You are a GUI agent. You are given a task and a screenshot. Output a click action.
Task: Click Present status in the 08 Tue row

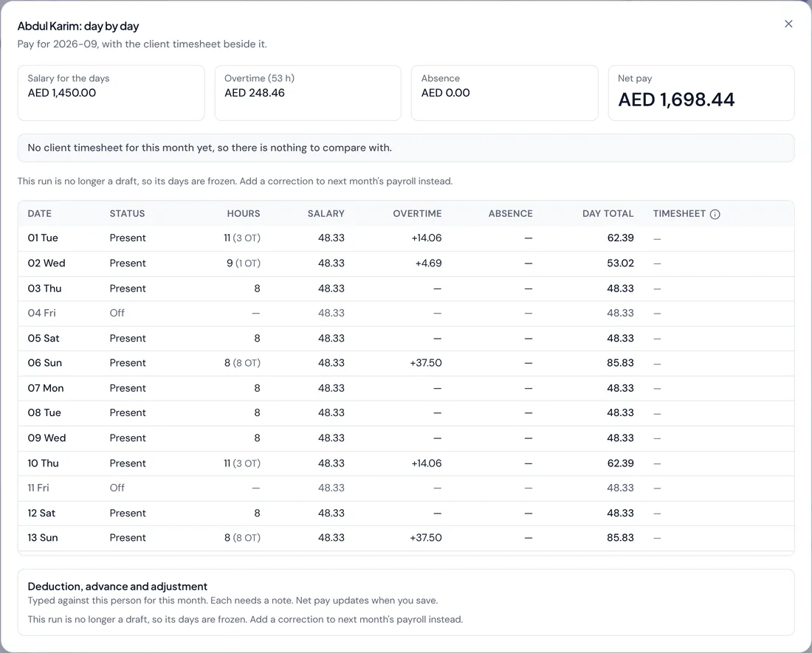point(128,413)
